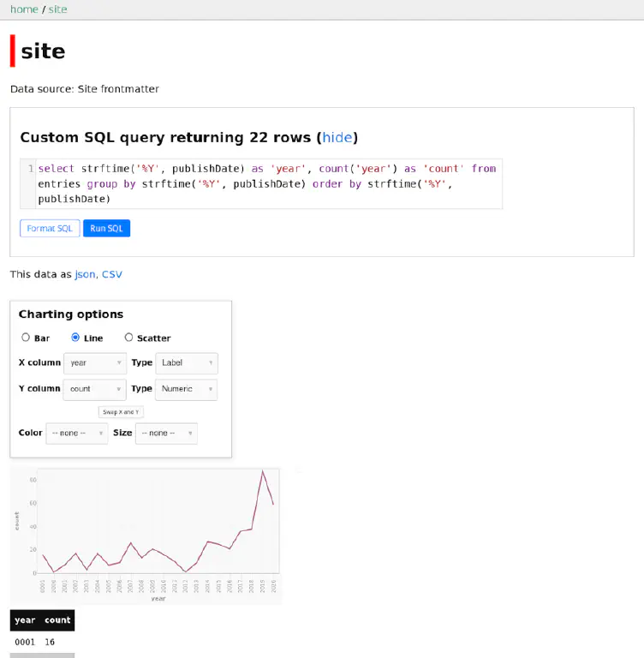The width and height of the screenshot is (644, 658).
Task: Click inside the SQL query editor
Action: point(265,183)
